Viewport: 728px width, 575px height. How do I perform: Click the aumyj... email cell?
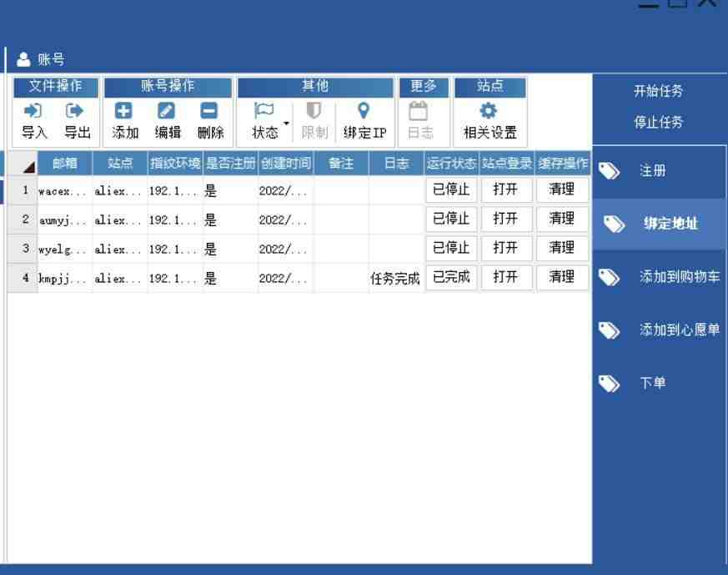(65, 220)
